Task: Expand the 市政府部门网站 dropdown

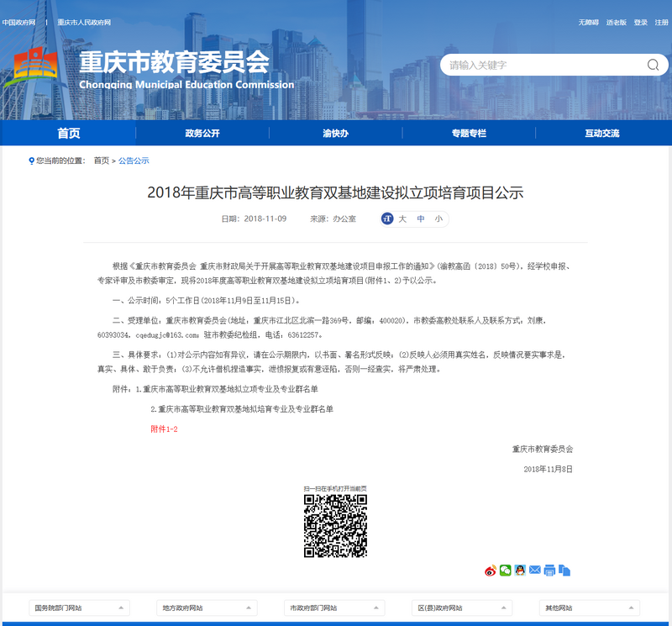Action: coord(334,608)
